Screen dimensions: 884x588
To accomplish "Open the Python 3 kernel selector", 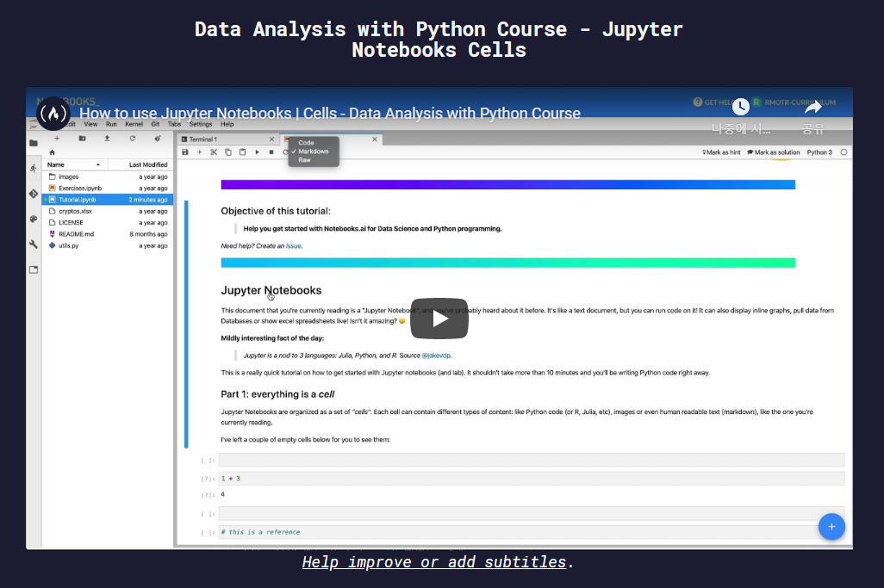I will 820,152.
